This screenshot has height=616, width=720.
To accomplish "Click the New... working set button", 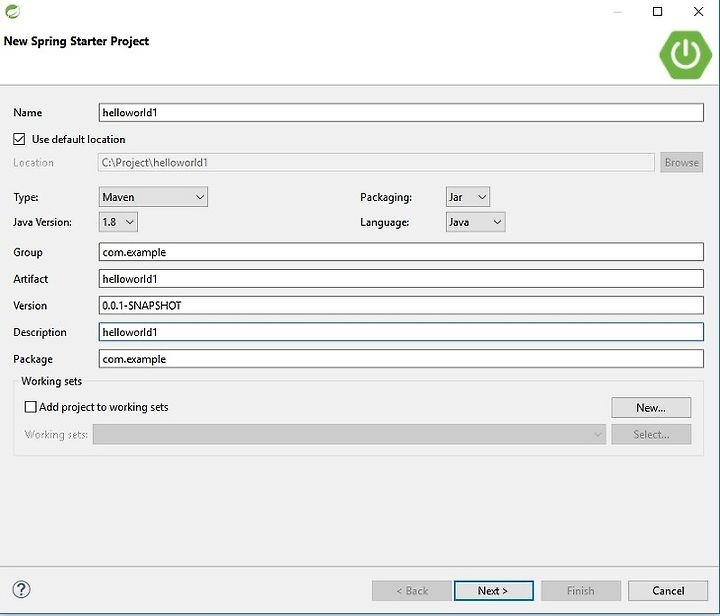I will click(651, 408).
